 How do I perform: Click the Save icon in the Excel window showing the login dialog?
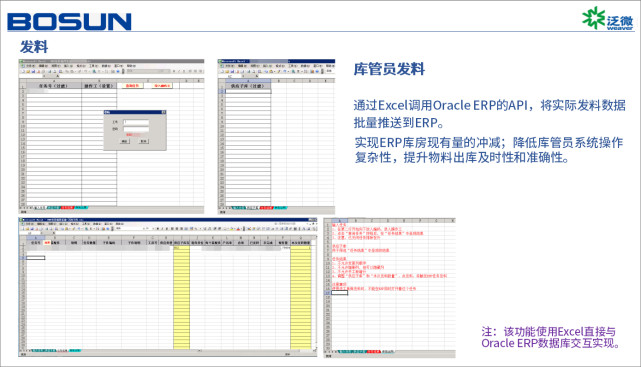pyautogui.click(x=33, y=71)
